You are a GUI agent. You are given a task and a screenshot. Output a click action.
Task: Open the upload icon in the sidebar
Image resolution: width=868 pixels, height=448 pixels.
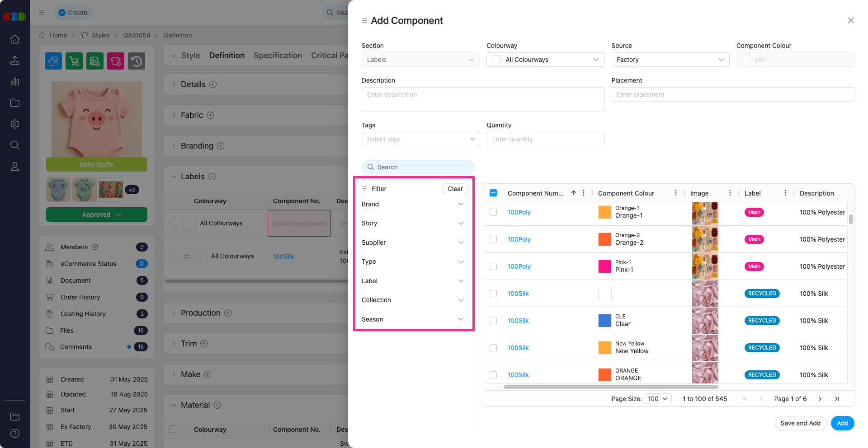pos(15,61)
